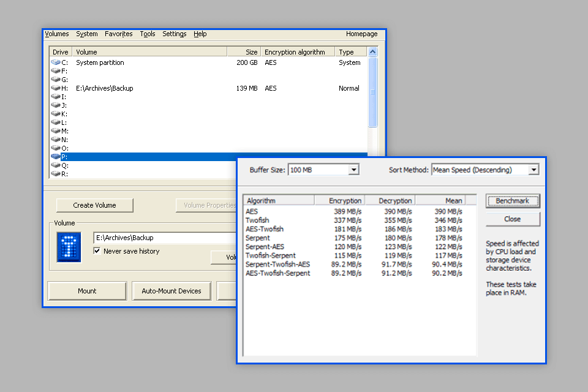Viewport: 588px width, 392px height.
Task: Open the Volumes menu
Action: [57, 34]
